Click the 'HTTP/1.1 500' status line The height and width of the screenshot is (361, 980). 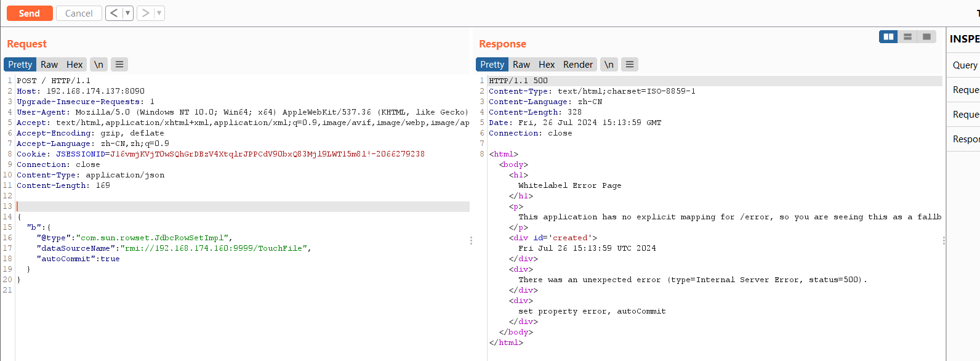518,81
